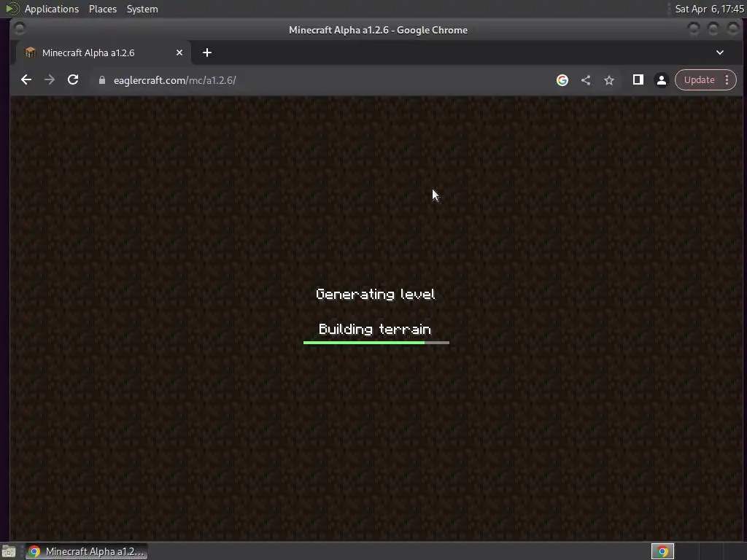Image resolution: width=747 pixels, height=560 pixels.
Task: Open the Chrome profile avatar
Action: (x=661, y=80)
